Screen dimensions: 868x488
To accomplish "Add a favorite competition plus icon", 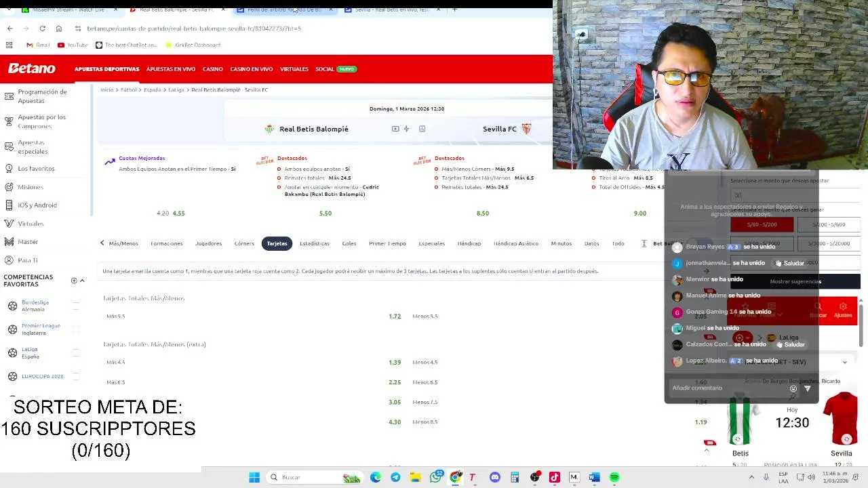I will coord(74,281).
